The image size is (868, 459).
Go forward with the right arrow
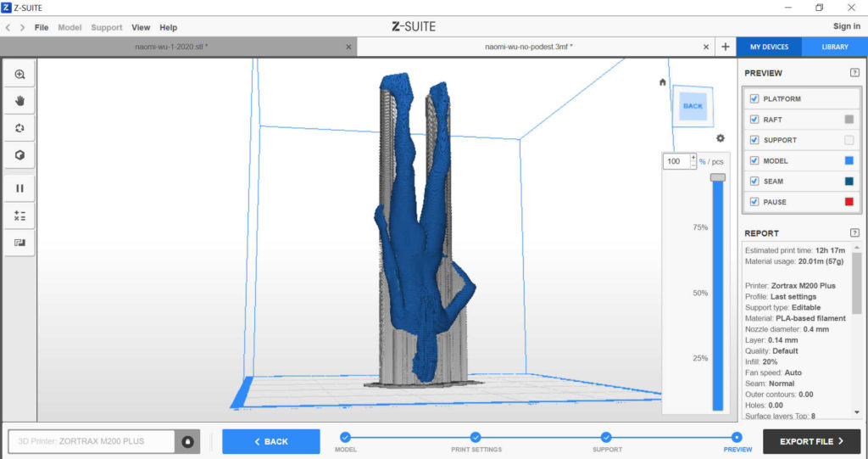(22, 27)
